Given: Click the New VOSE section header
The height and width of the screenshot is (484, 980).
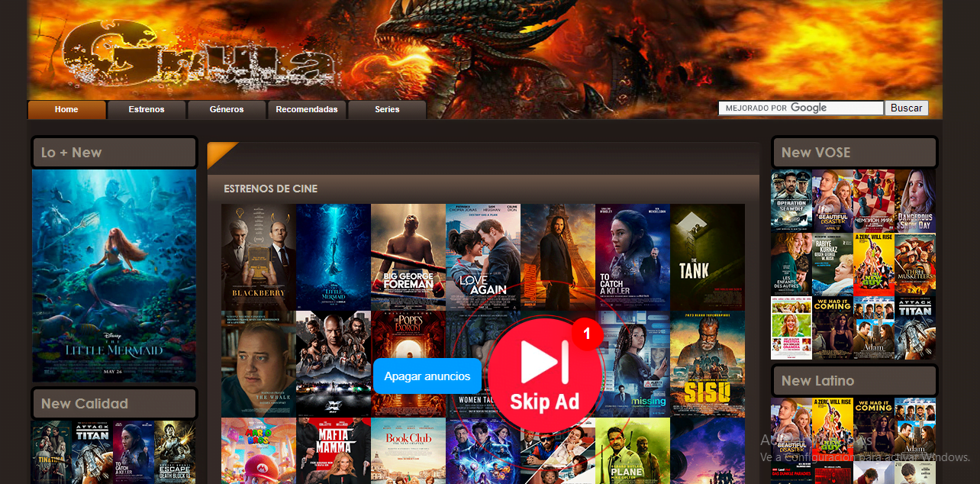Looking at the screenshot, I should click(x=854, y=153).
